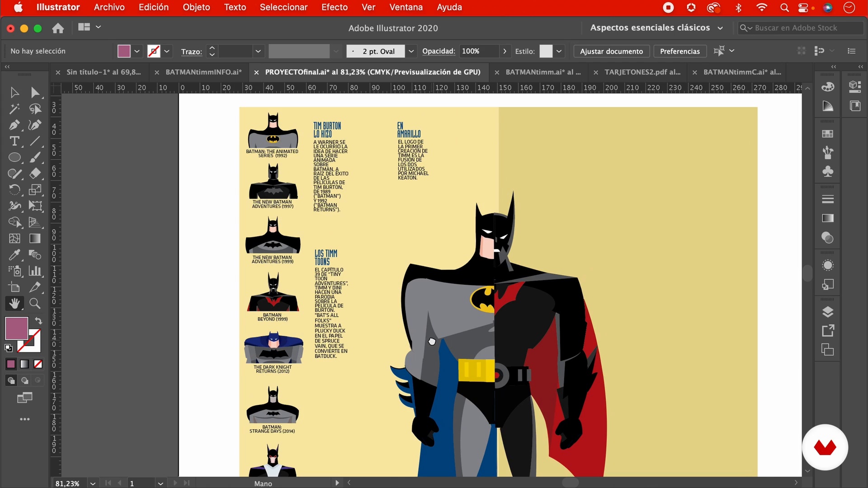Expand the stroke weight dropdown
This screenshot has width=868, height=488.
tap(258, 51)
